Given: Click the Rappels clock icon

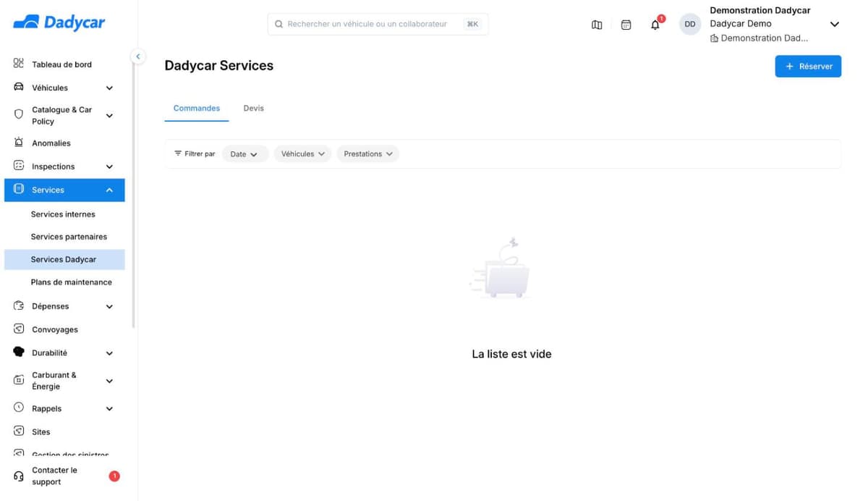Looking at the screenshot, I should pyautogui.click(x=19, y=408).
